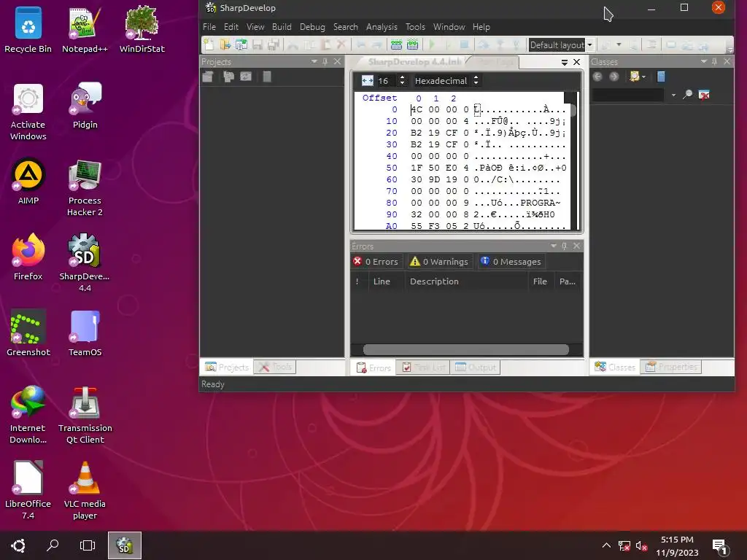Close the SharpDevelop 4.4.lnk document tab
This screenshot has height=560, width=747.
[576, 62]
